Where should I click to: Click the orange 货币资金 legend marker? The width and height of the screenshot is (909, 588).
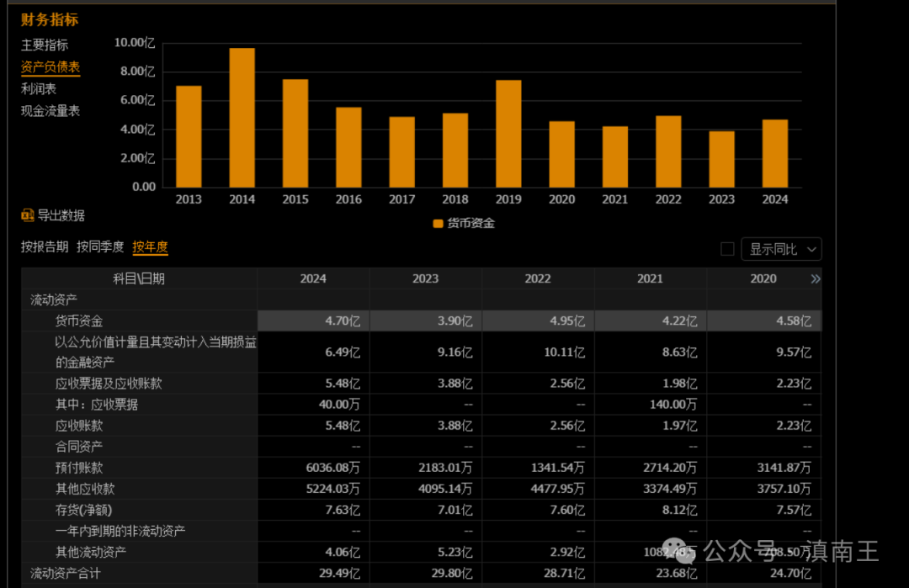[x=438, y=224]
